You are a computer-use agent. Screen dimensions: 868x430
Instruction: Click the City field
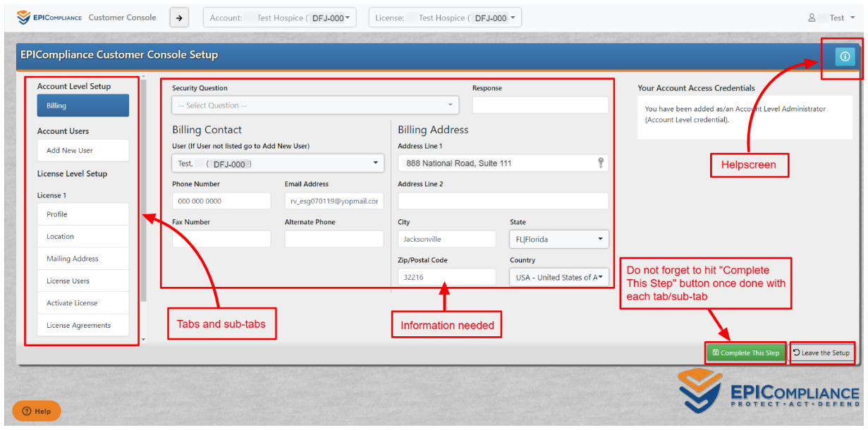click(447, 239)
